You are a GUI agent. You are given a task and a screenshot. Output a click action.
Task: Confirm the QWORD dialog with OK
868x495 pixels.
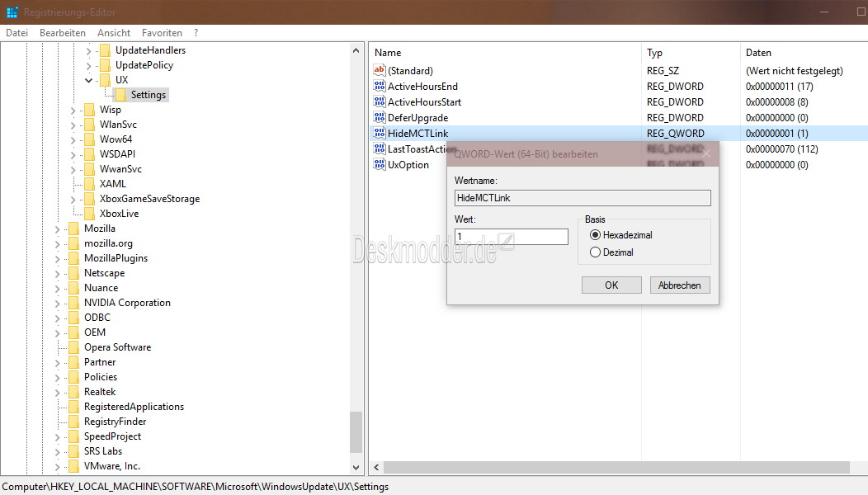pos(611,285)
